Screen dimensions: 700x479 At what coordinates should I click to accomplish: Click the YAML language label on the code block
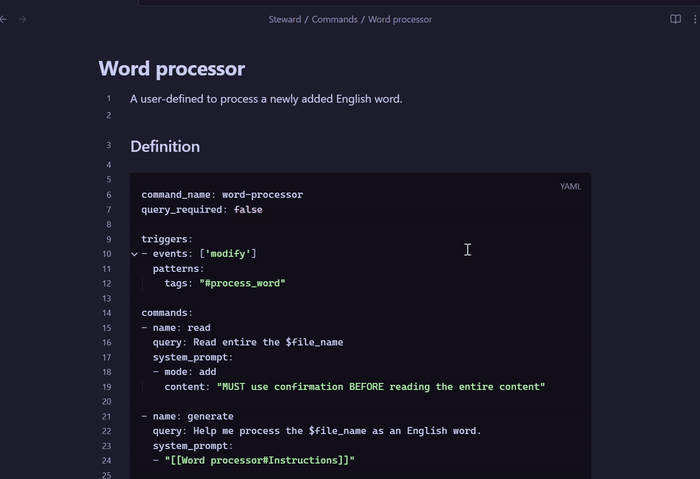click(570, 187)
